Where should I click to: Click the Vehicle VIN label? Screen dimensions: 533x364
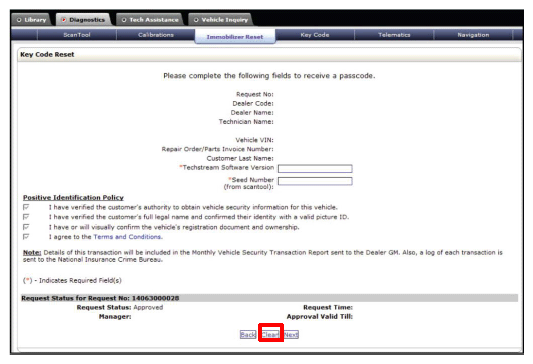254,140
